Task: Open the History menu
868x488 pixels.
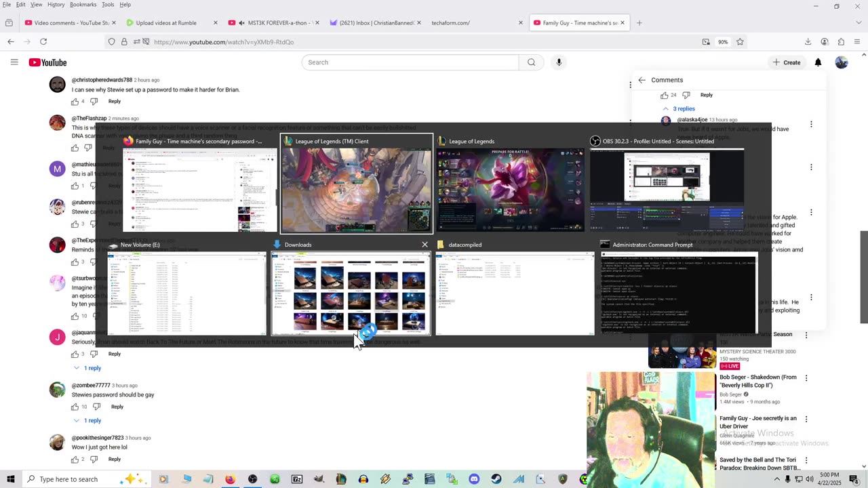Action: tap(56, 5)
